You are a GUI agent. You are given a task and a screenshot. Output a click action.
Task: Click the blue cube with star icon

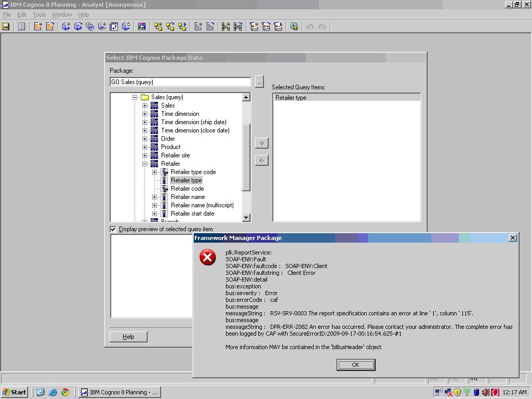click(x=66, y=26)
